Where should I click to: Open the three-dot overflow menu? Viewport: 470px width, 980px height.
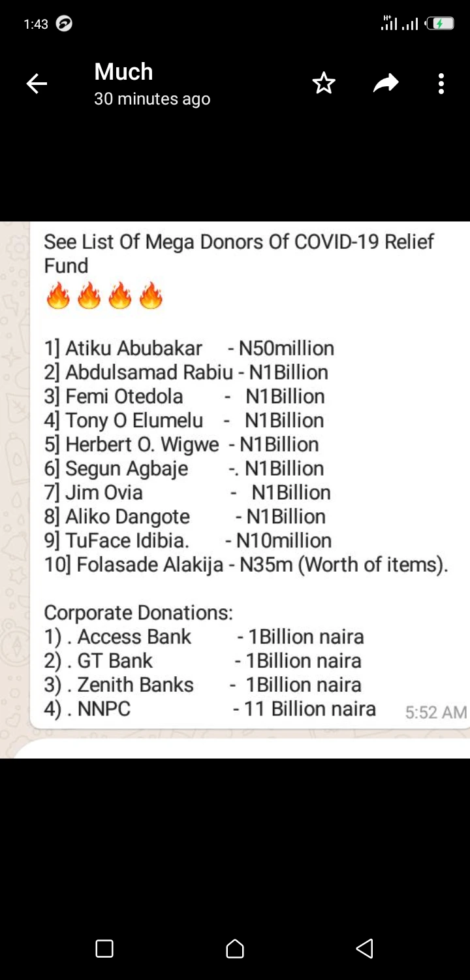coord(441,84)
